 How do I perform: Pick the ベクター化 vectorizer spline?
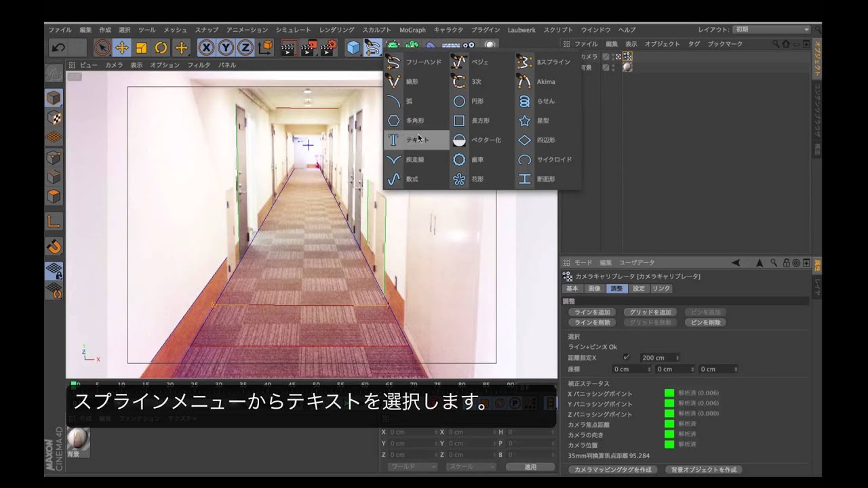pyautogui.click(x=482, y=140)
